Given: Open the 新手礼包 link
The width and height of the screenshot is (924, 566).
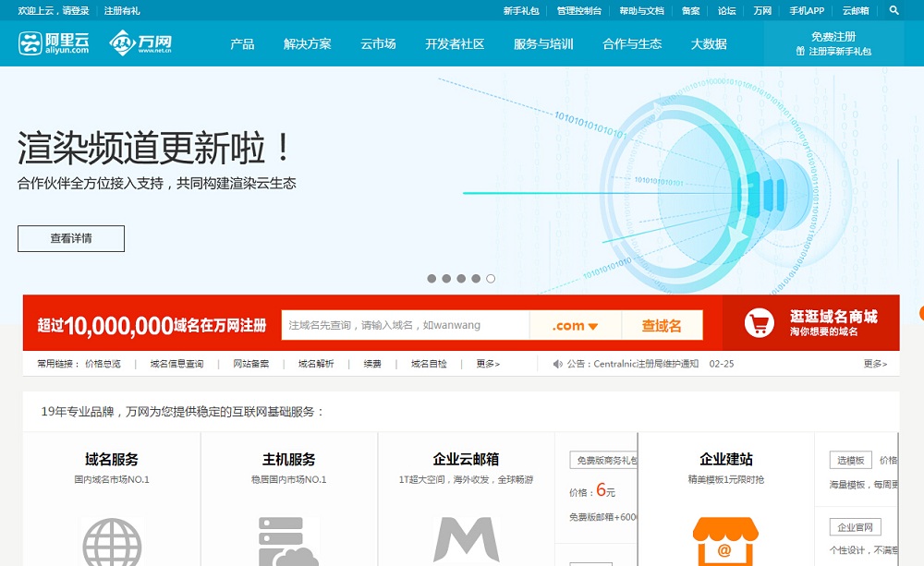Looking at the screenshot, I should coord(521,10).
